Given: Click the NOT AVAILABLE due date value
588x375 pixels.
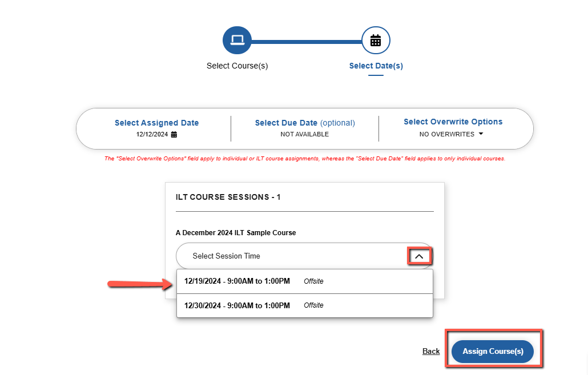Looking at the screenshot, I should click(304, 134).
